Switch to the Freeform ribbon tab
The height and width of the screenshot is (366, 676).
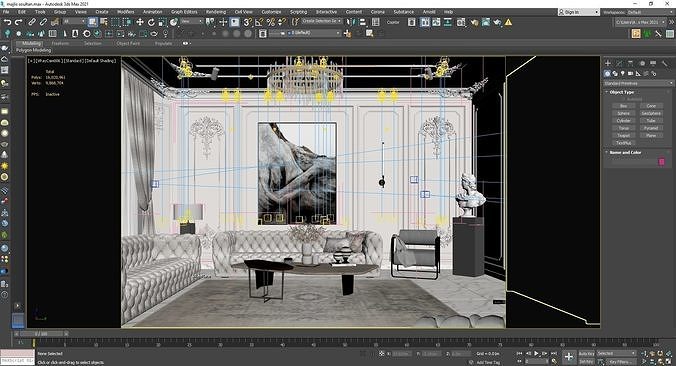60,44
